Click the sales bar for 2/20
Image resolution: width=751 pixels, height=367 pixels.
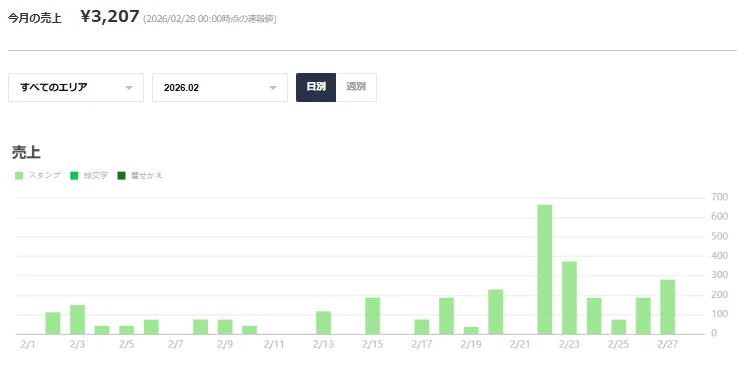496,312
